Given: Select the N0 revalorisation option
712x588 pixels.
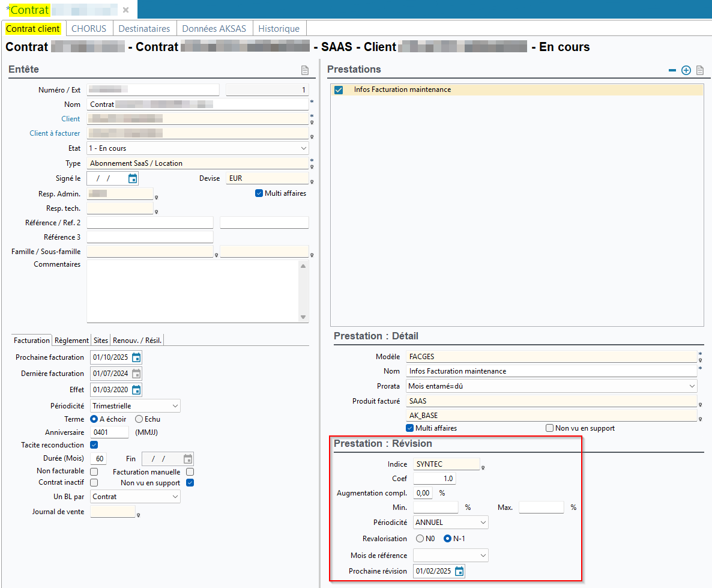Looking at the screenshot, I should coord(420,539).
